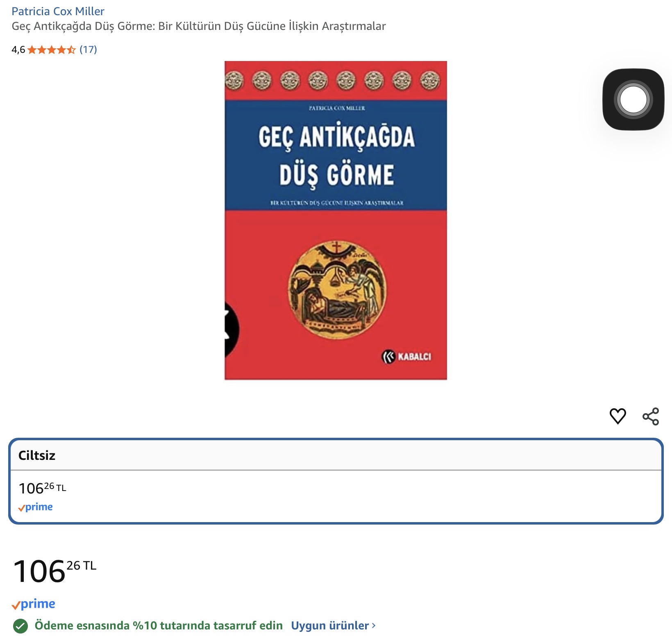Add book to wishlist with heart icon
Viewport: 672px width, 638px height.
[x=618, y=416]
